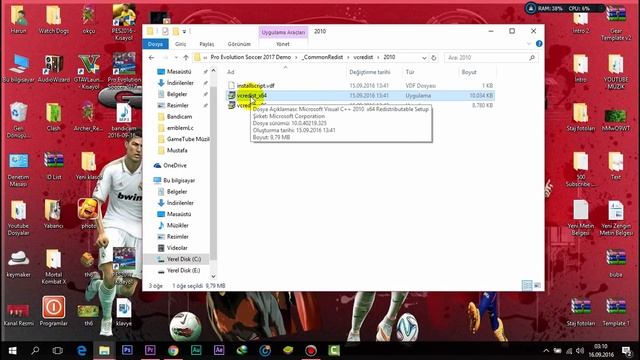Screen dimensions: 640x360
Task: Sort files by the Ad column
Action: tap(231, 72)
